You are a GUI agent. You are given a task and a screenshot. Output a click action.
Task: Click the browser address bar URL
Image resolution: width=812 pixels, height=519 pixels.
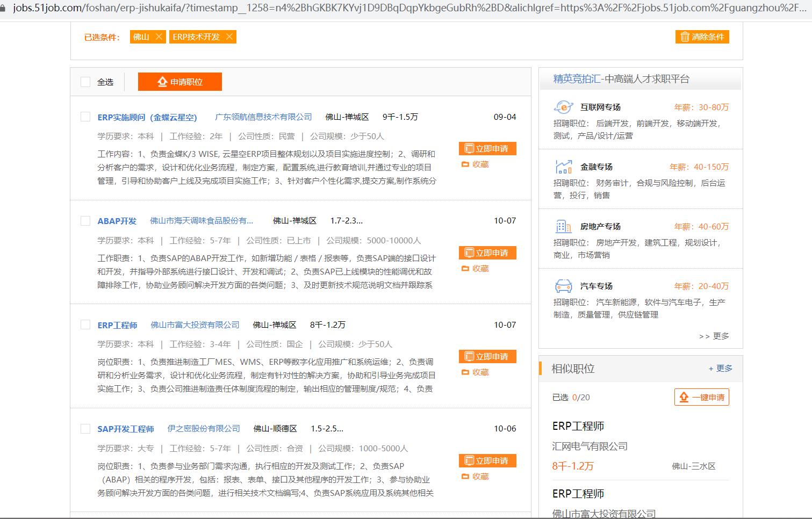tap(409, 8)
